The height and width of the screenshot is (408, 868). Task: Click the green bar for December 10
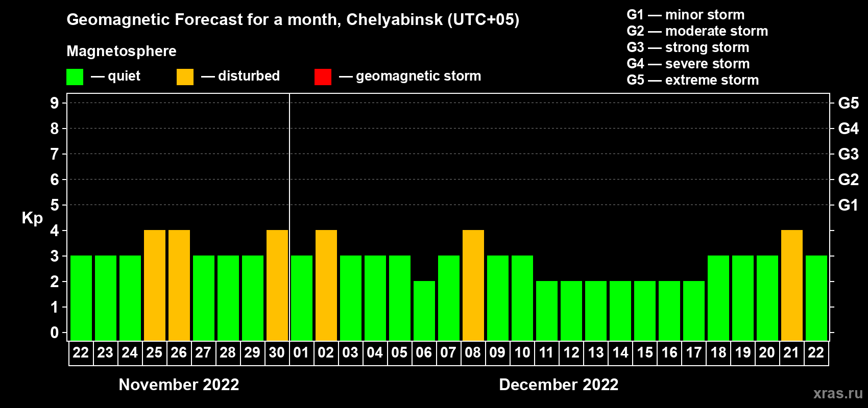point(522,298)
